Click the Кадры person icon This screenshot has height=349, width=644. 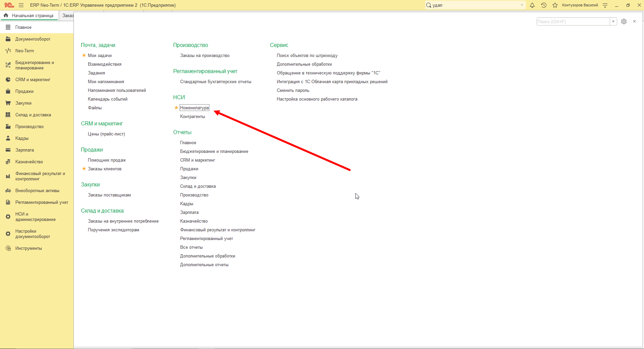tap(8, 138)
